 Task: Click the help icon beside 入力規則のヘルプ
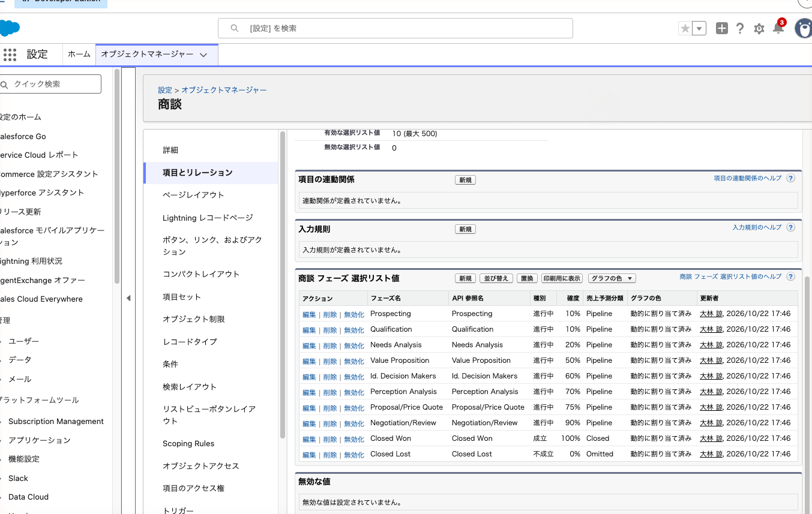[x=790, y=228]
